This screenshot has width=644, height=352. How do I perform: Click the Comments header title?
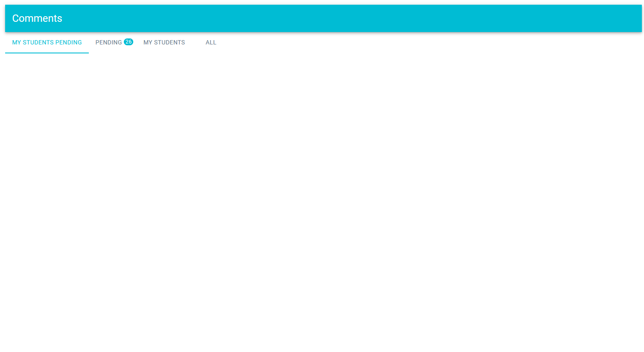click(37, 18)
